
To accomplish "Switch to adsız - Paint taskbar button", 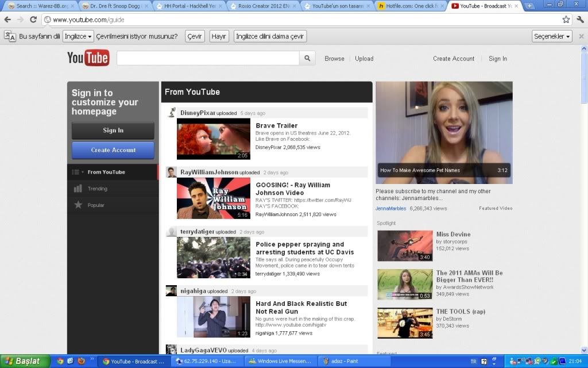I will [354, 361].
